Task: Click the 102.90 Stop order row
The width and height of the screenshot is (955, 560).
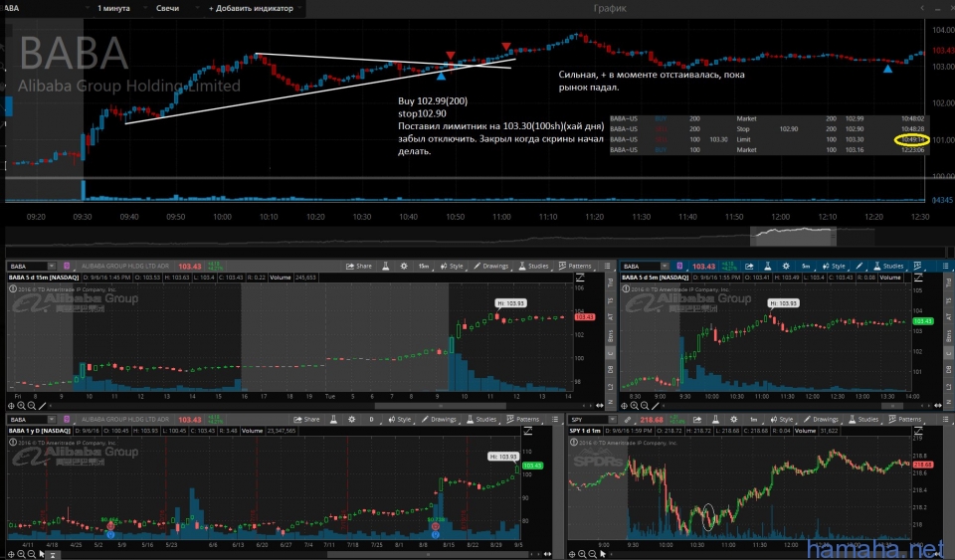Action: [x=767, y=129]
